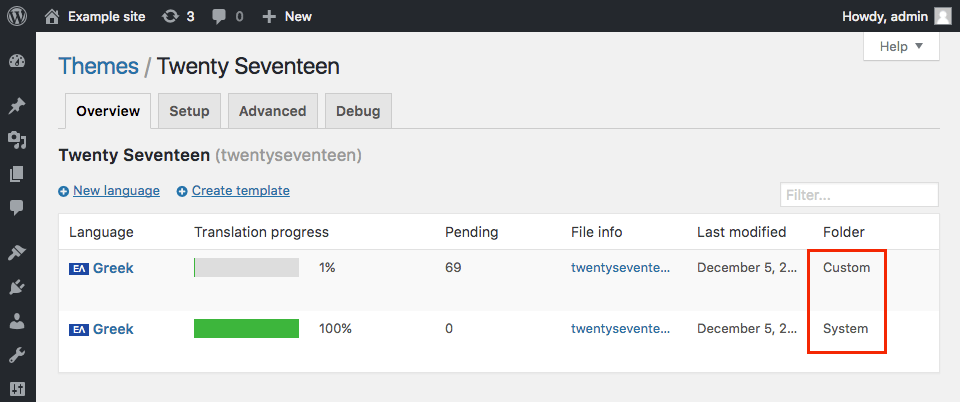Open Comments from the sidebar
This screenshot has height=402, width=960.
17,208
